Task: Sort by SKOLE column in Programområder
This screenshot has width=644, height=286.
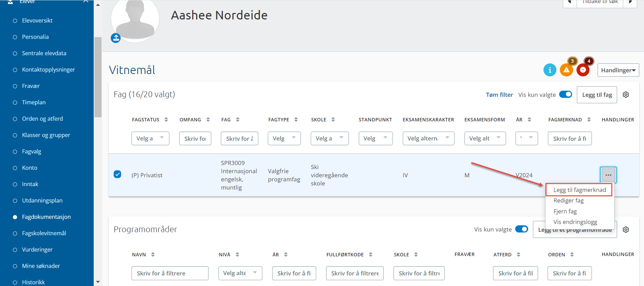Action: tap(416, 255)
